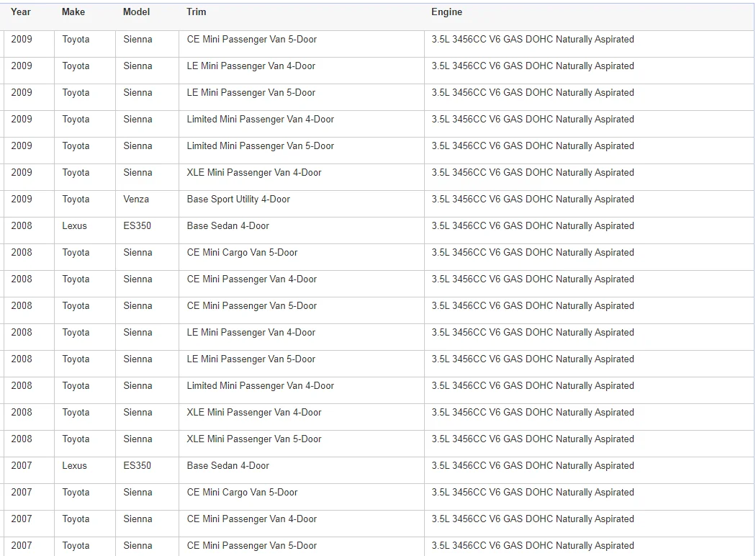This screenshot has height=556, width=756.
Task: Click the 'ES350' model cell in the 2007 row
Action: tap(137, 466)
